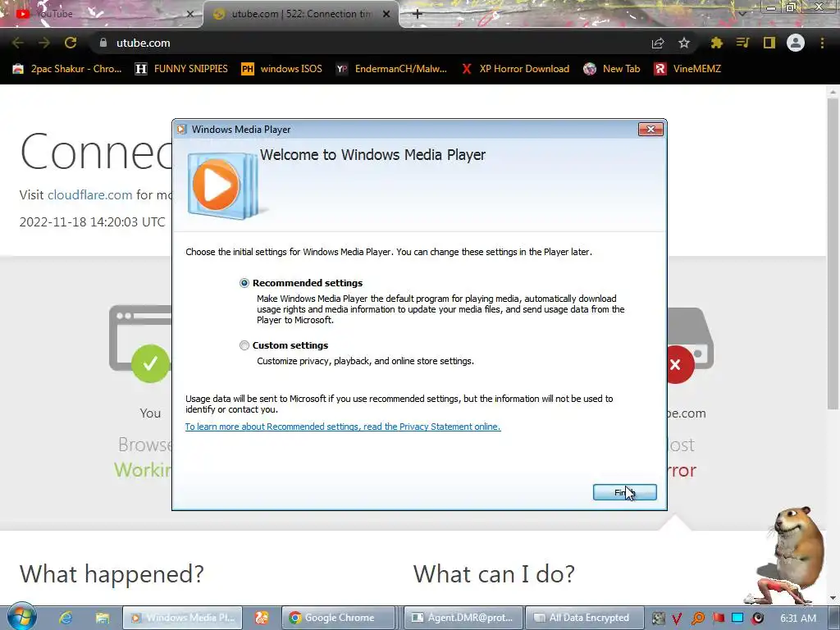Click the UC Browser taskbar icon
The width and height of the screenshot is (840, 630).
click(262, 618)
